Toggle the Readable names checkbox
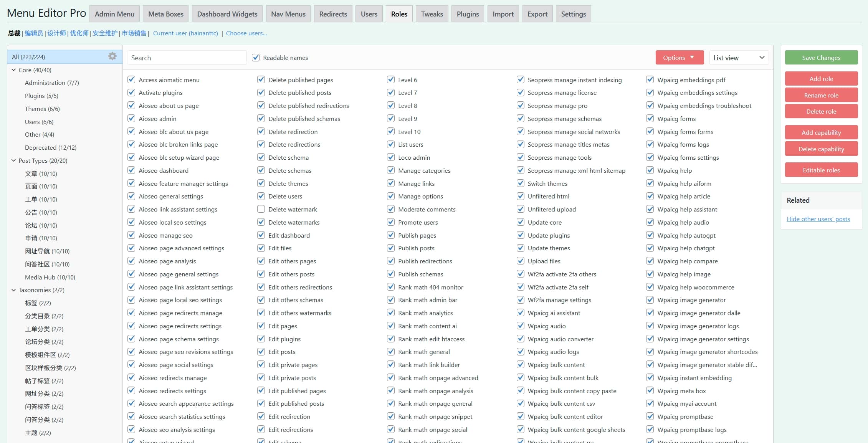The image size is (868, 443). point(256,58)
